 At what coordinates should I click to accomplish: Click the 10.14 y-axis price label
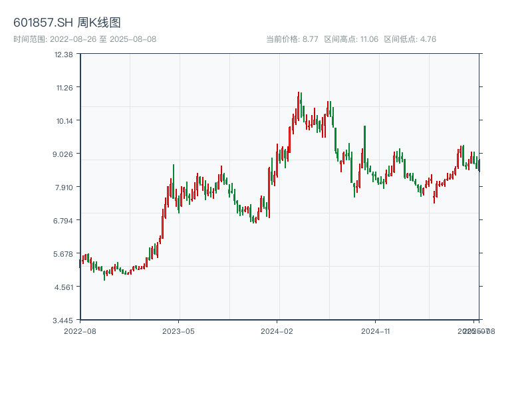(64, 120)
